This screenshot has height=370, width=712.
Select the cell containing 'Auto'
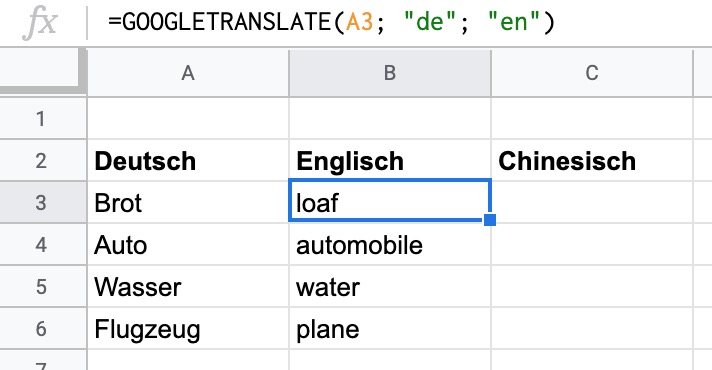pyautogui.click(x=188, y=245)
